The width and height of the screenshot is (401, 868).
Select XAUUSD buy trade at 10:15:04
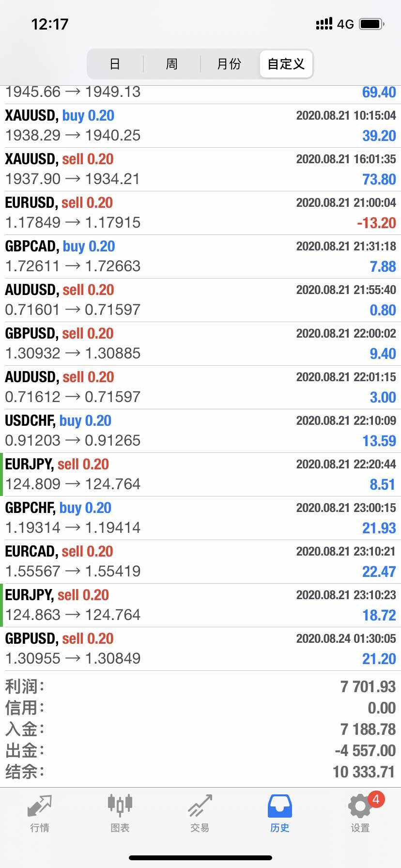pos(200,125)
